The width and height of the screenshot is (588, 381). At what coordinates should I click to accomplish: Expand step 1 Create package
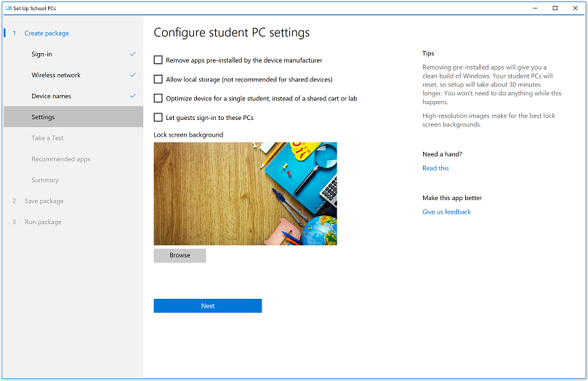click(47, 33)
